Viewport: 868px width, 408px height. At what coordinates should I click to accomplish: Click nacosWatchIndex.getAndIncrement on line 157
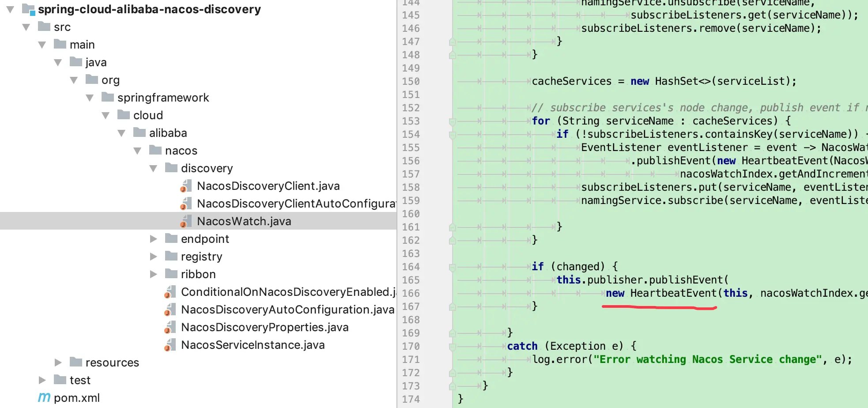point(774,174)
